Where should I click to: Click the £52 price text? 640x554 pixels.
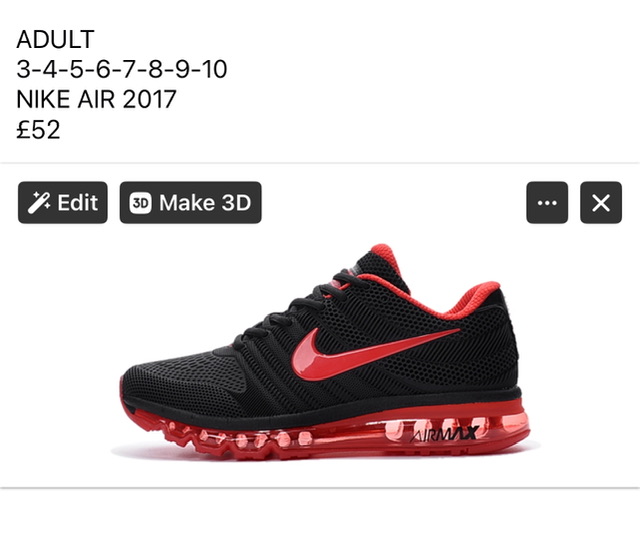pos(38,129)
